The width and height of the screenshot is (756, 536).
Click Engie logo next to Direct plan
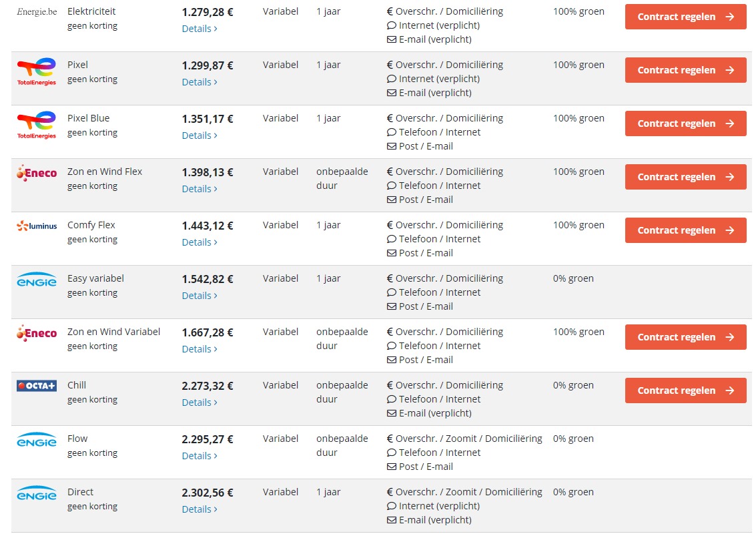tap(37, 493)
